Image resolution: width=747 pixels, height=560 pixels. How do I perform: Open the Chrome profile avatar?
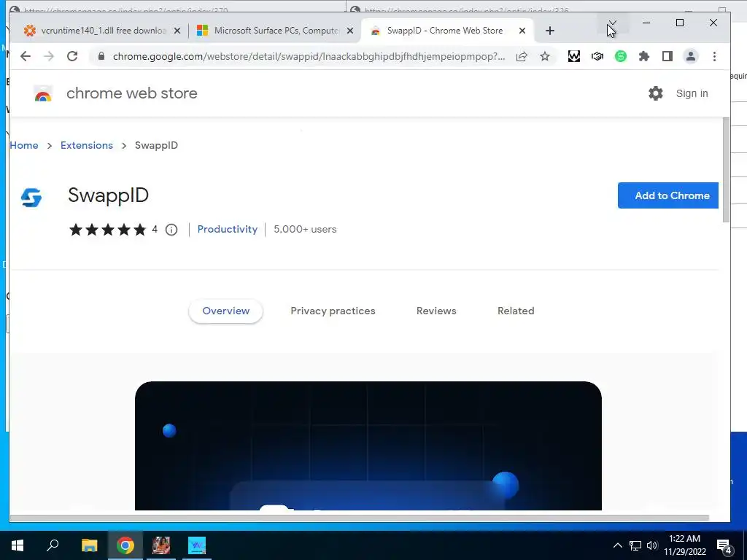click(x=691, y=56)
